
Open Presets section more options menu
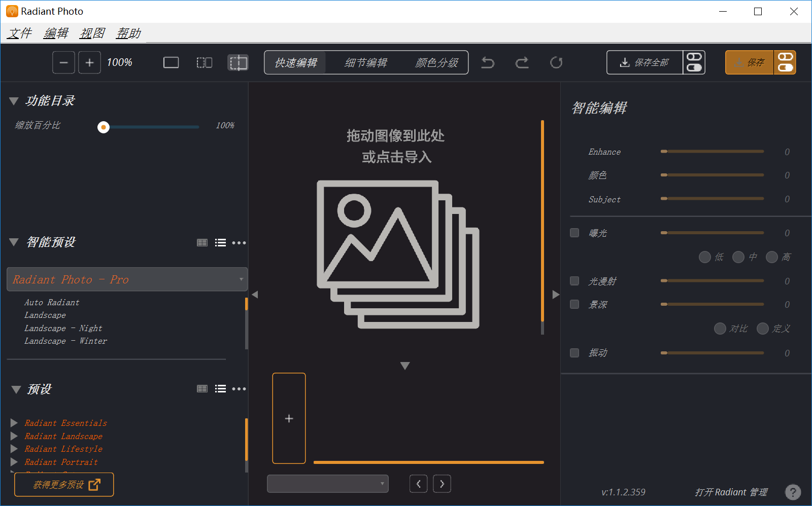[239, 389]
